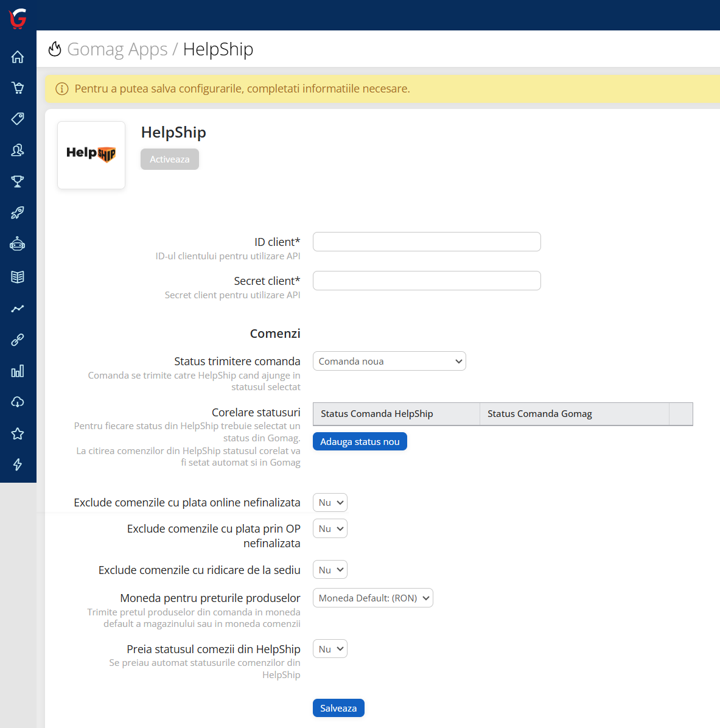Open the Status trimitere comanda dropdown
720x728 pixels.
pos(390,361)
